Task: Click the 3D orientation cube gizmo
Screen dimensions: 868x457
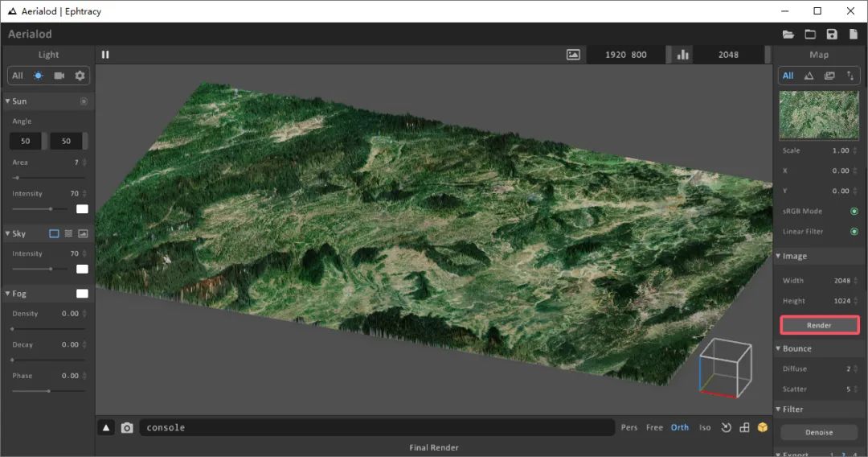Action: [x=726, y=368]
